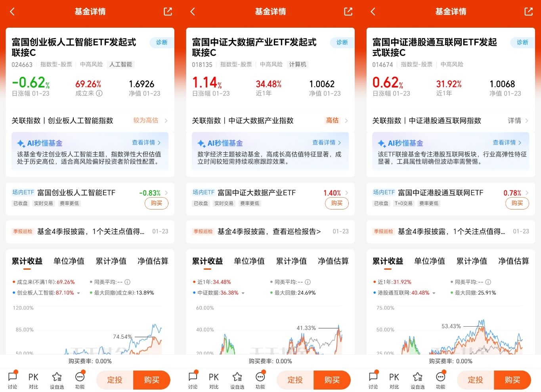Tap share icon on 富国中证港股通互联网ETF page

coord(529,11)
